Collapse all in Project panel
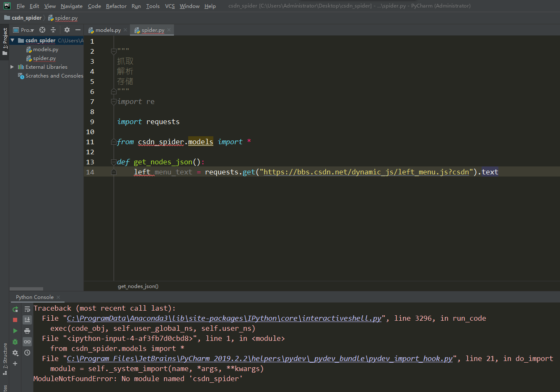 (53, 30)
